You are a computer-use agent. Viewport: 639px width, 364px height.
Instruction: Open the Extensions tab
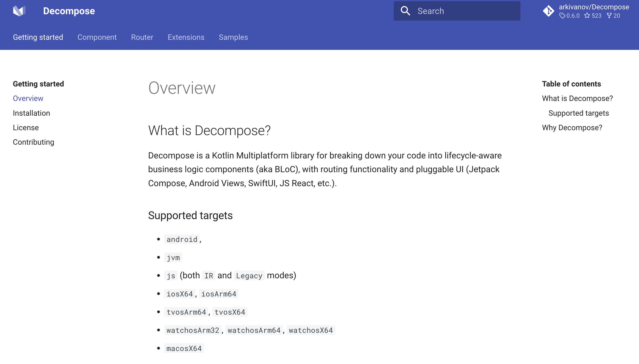186,37
